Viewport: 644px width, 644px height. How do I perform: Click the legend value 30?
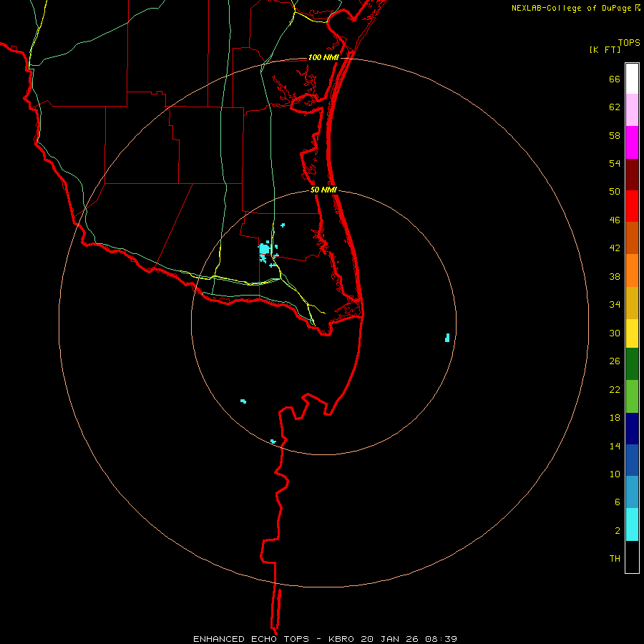615,333
